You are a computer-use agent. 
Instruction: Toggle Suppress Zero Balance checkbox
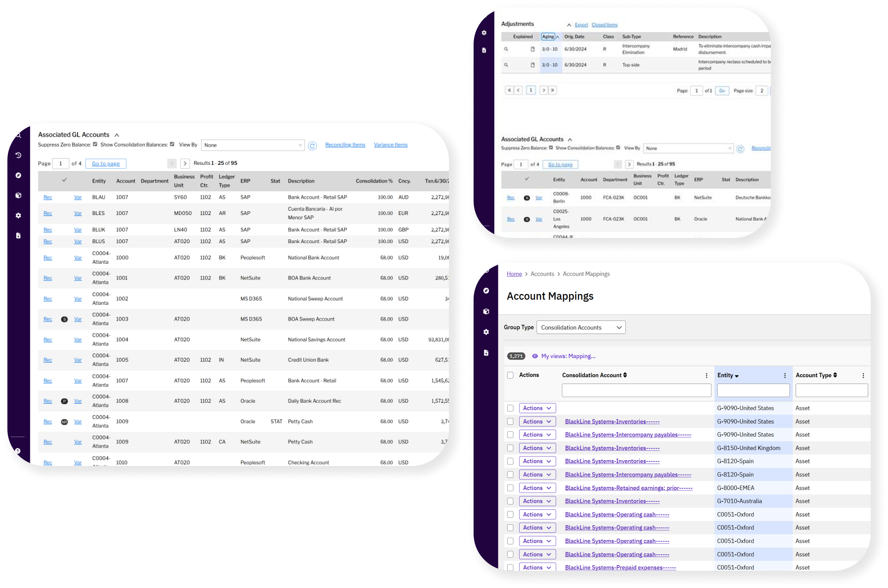point(95,144)
